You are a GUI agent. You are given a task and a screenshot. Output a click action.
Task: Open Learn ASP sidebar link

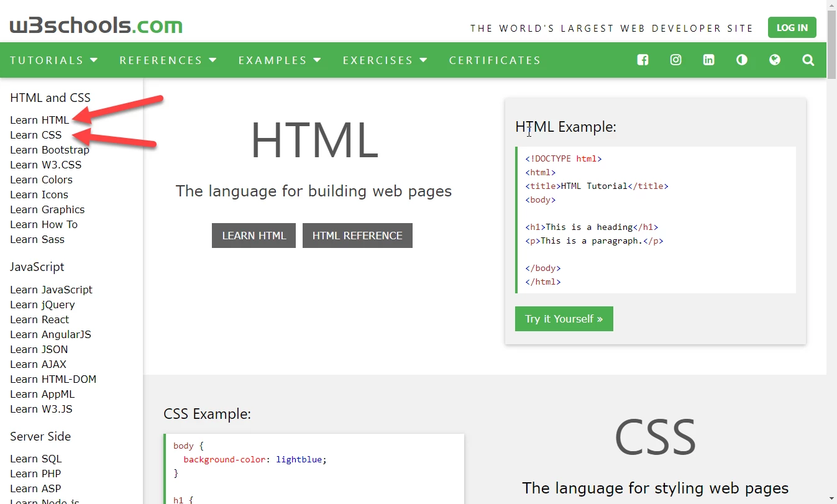(35, 488)
